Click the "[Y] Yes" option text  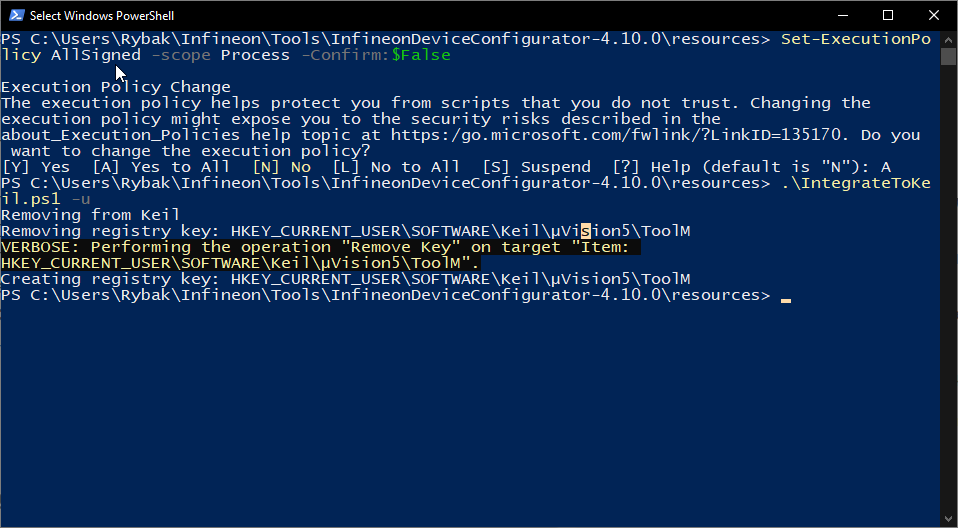coord(36,167)
